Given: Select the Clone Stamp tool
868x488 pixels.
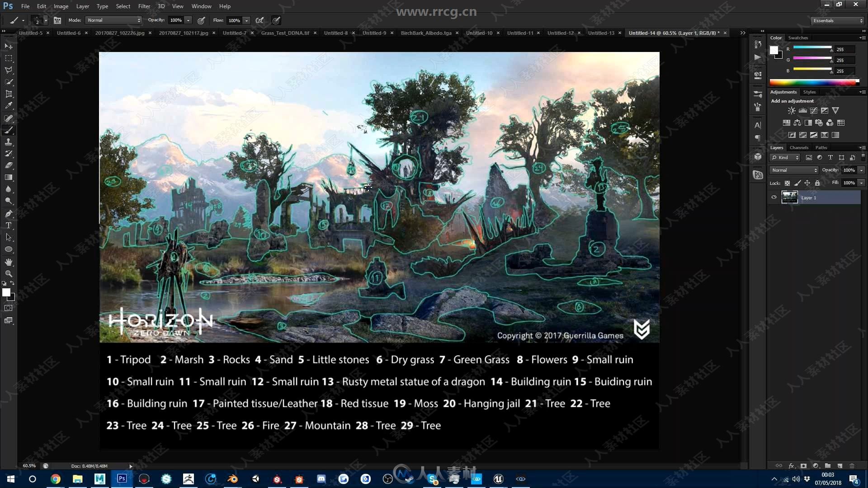Looking at the screenshot, I should (9, 142).
